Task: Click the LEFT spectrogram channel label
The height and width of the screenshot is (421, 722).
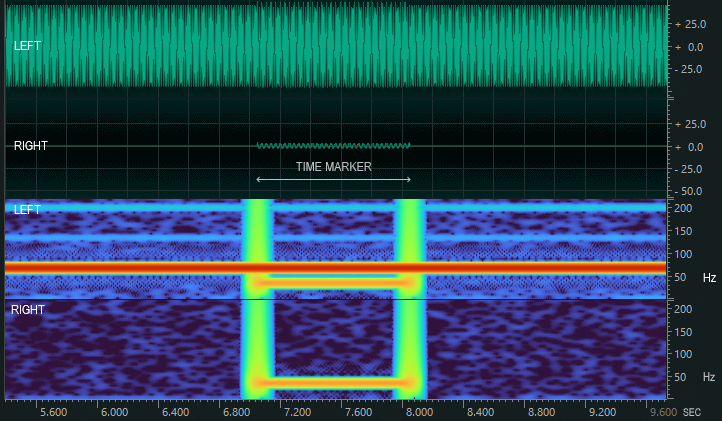Action: pyautogui.click(x=28, y=210)
